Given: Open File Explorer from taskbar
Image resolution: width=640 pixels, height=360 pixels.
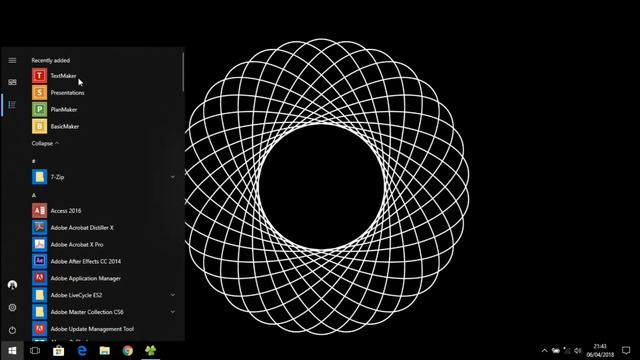Looking at the screenshot, I should (x=105, y=351).
